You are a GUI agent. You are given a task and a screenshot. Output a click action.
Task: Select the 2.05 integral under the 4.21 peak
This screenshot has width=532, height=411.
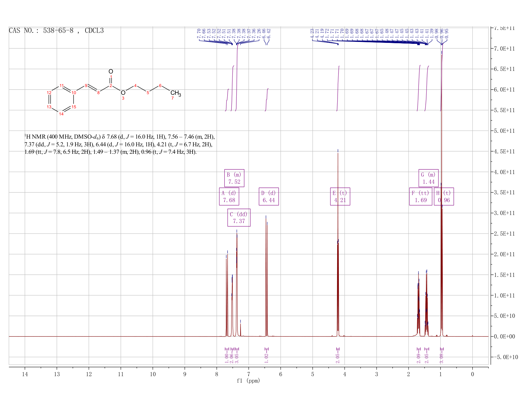coord(338,357)
